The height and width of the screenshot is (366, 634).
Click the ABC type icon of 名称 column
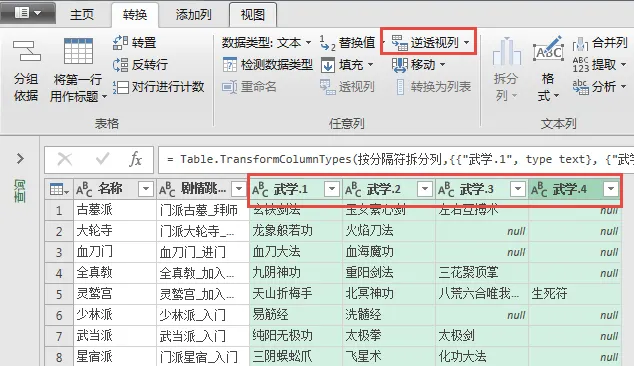point(84,189)
